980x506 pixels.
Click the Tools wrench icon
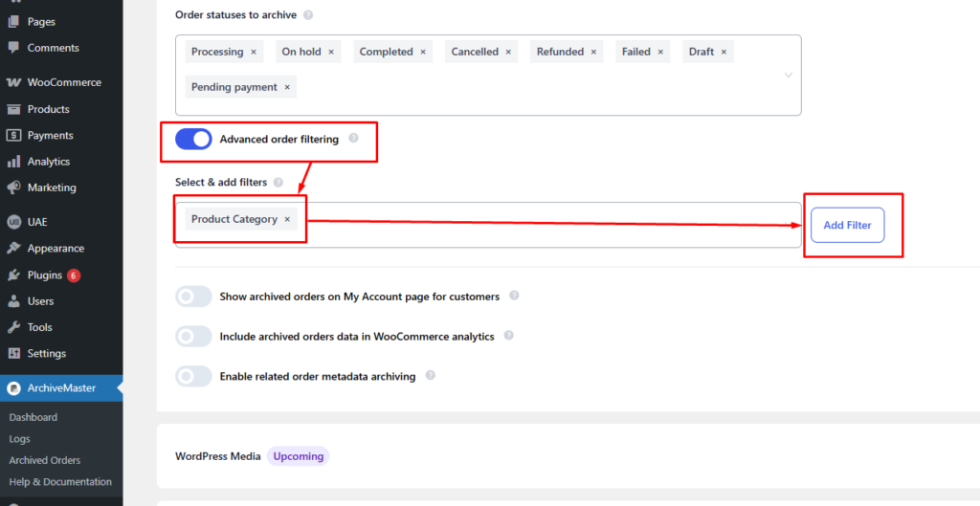(x=13, y=327)
